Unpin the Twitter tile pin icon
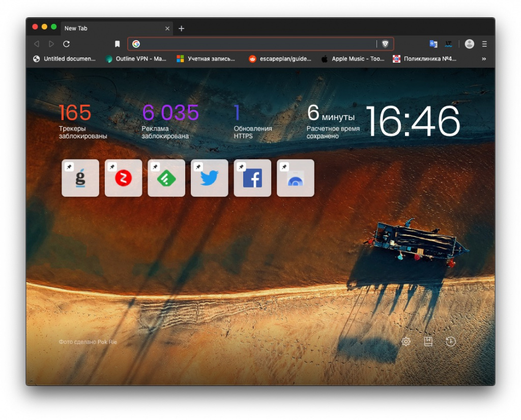Screen dimensions: 521x420 198,167
